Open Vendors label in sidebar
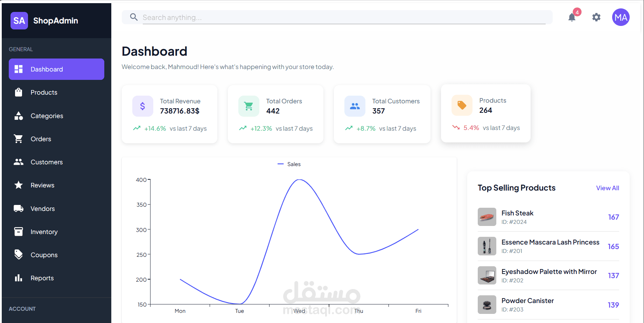Screen dimensions: 644x323 tap(43, 209)
